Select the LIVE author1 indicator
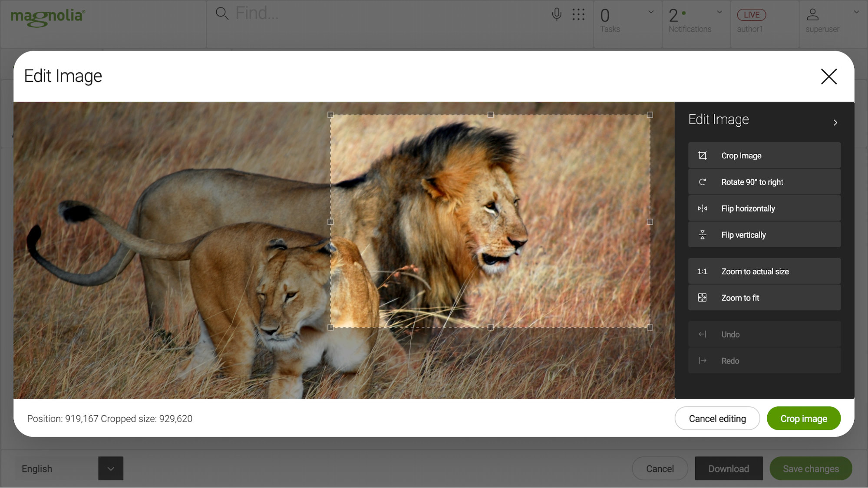 pyautogui.click(x=751, y=14)
